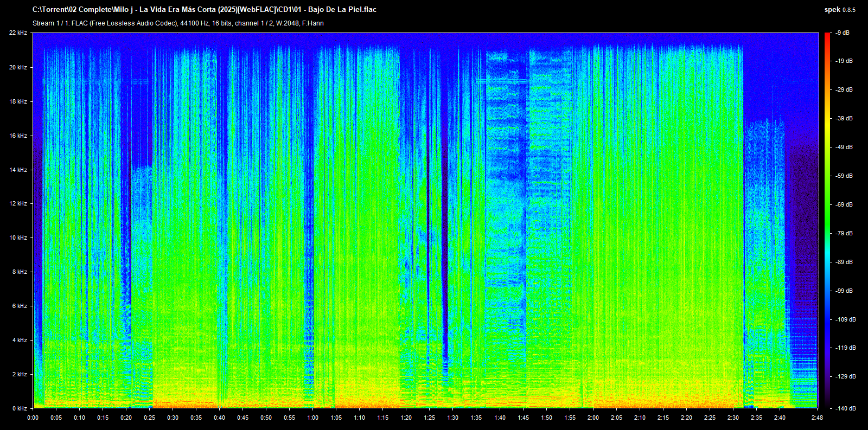Click the file path title text
This screenshot has height=430, width=868.
coord(205,9)
